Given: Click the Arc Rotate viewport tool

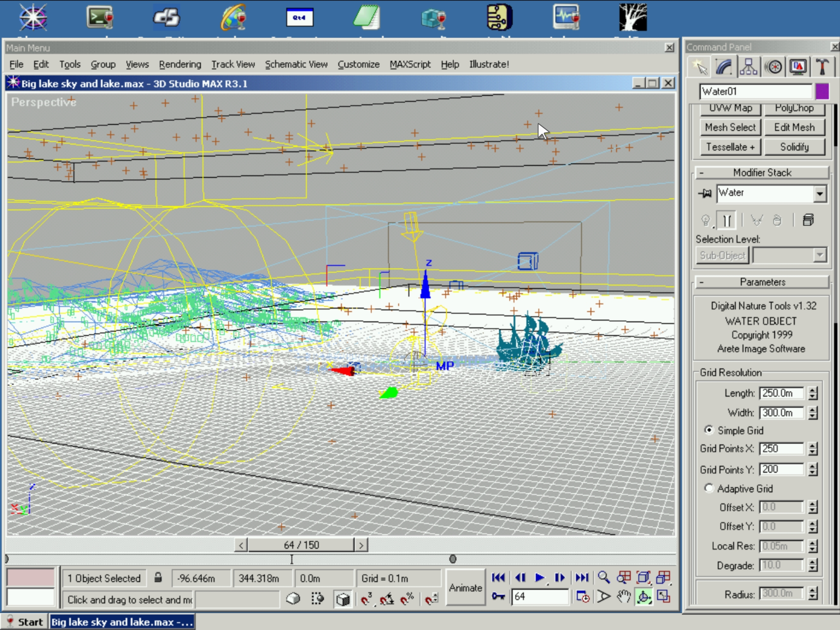Looking at the screenshot, I should pyautogui.click(x=644, y=597).
